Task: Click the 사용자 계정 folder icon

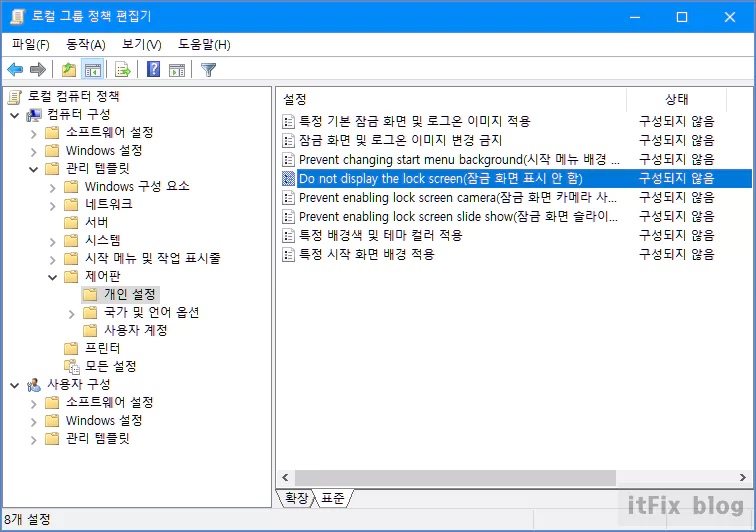Action: coord(90,330)
